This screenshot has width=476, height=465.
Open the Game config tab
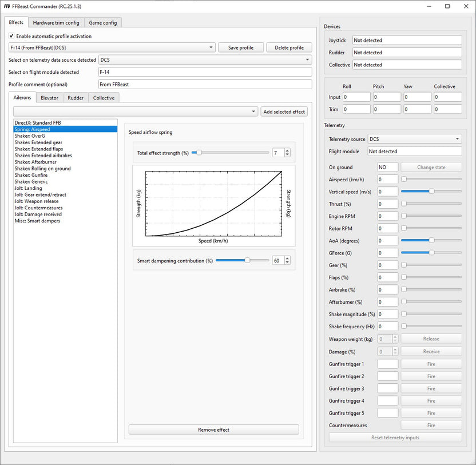click(103, 23)
